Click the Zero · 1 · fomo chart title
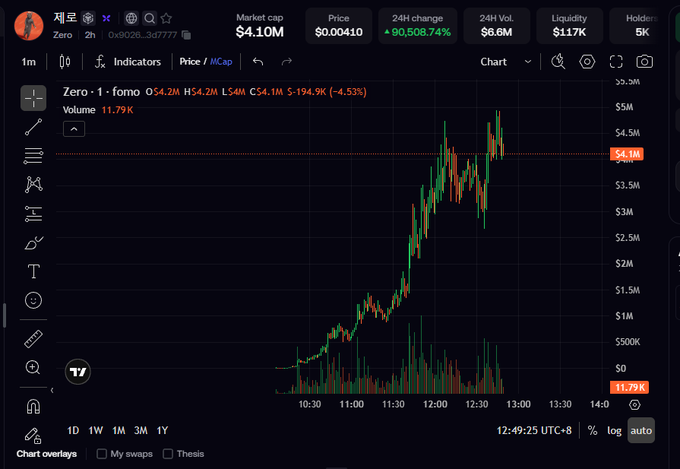 pyautogui.click(x=101, y=92)
